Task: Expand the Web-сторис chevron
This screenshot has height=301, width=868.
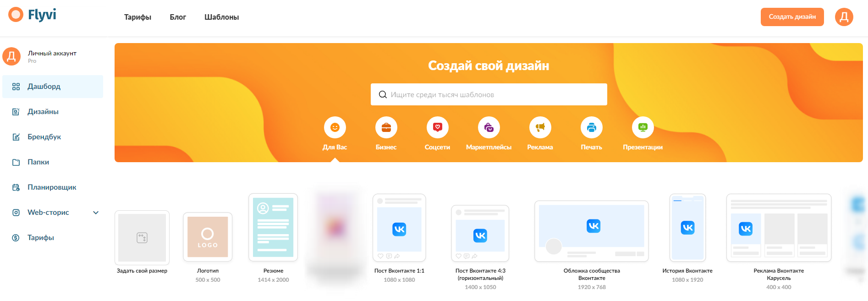Action: coord(96,213)
